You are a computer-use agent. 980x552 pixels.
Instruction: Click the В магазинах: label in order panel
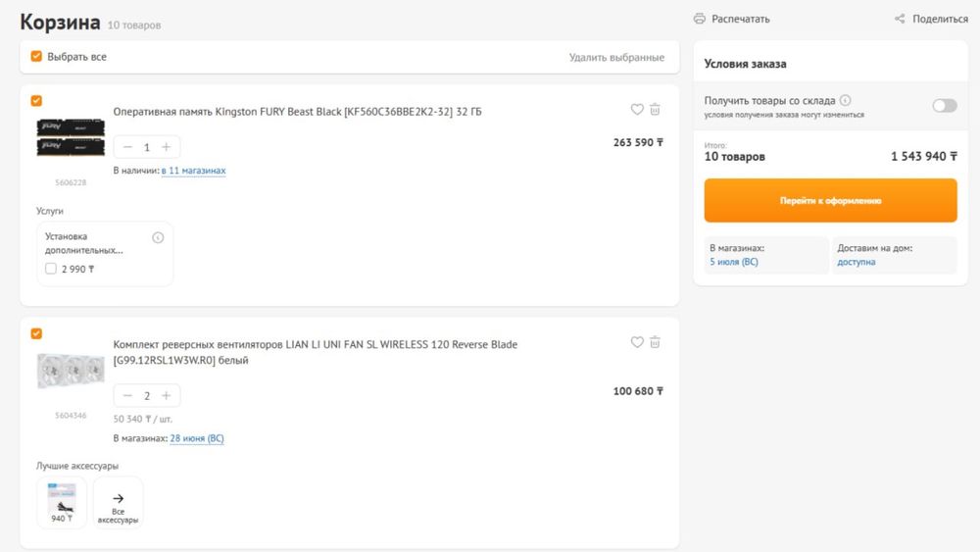coord(737,248)
